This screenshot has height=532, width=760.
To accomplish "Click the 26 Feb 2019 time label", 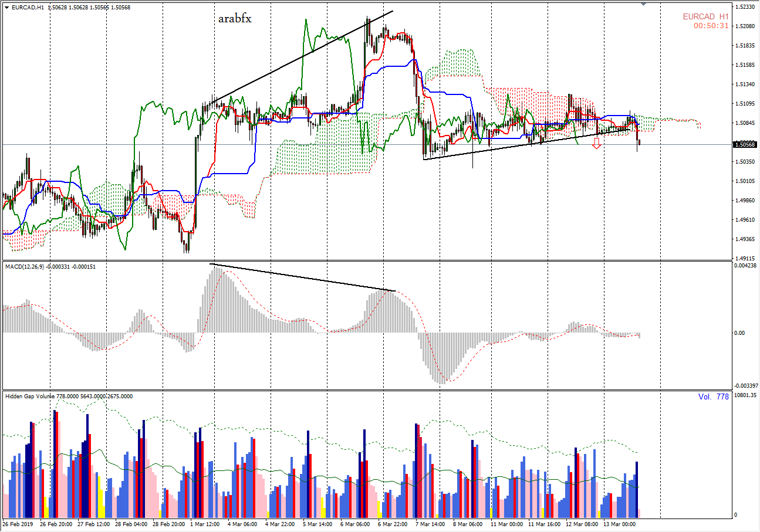I will click(x=18, y=524).
